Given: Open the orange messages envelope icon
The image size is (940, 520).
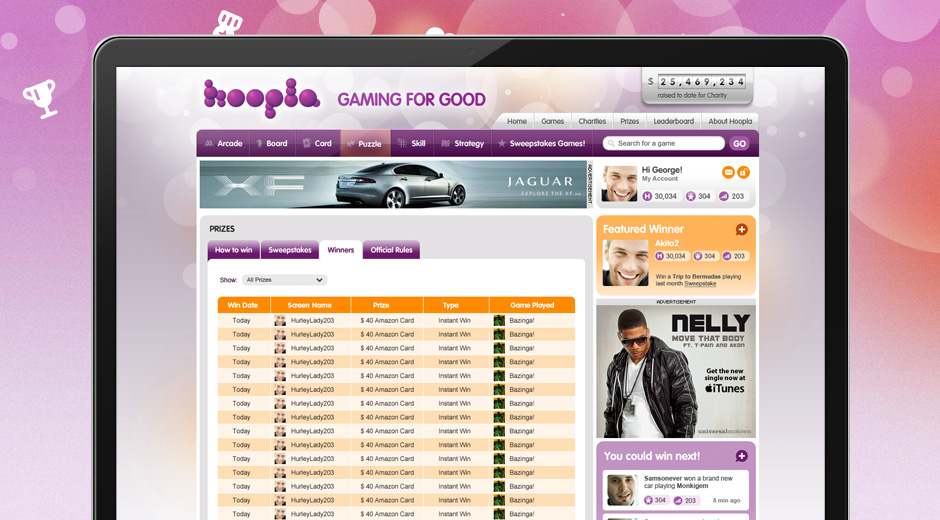Looking at the screenshot, I should 728,173.
